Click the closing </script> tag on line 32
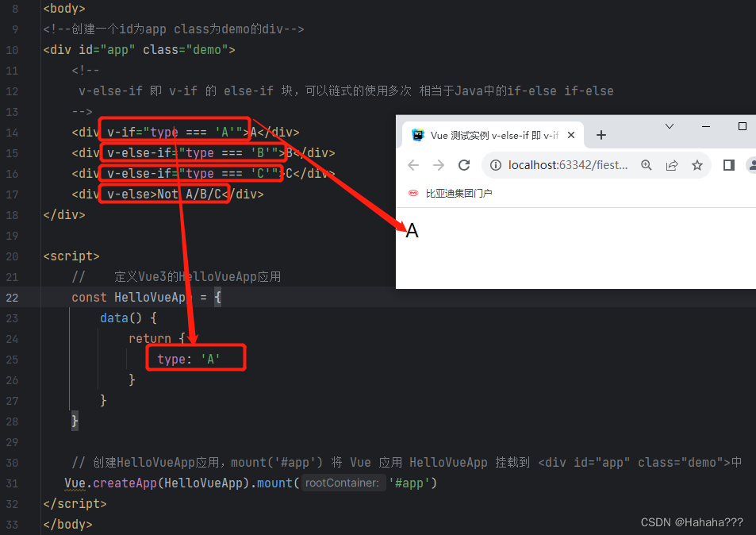Image resolution: width=756 pixels, height=535 pixels. point(75,504)
